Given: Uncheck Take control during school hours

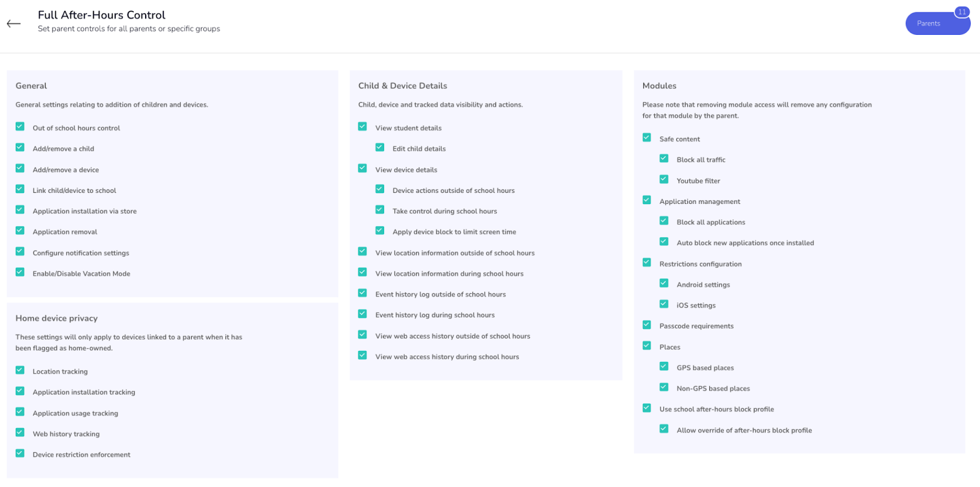Looking at the screenshot, I should tap(380, 210).
